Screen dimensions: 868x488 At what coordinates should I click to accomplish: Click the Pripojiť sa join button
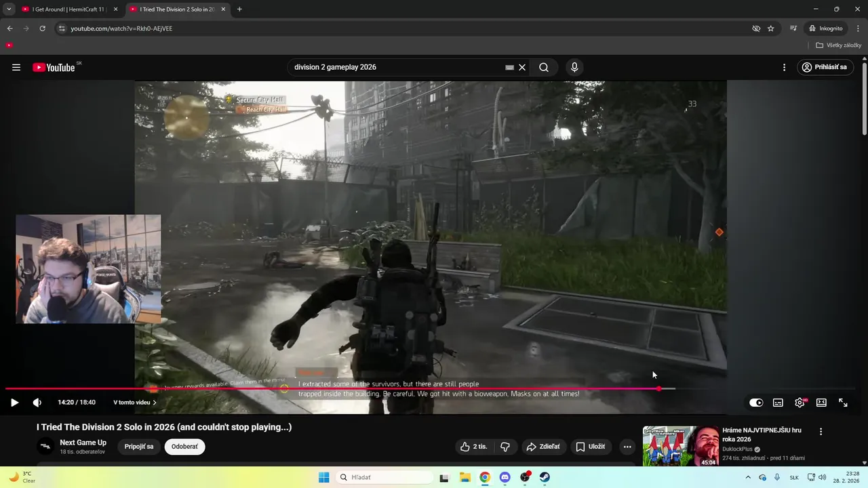tap(139, 447)
